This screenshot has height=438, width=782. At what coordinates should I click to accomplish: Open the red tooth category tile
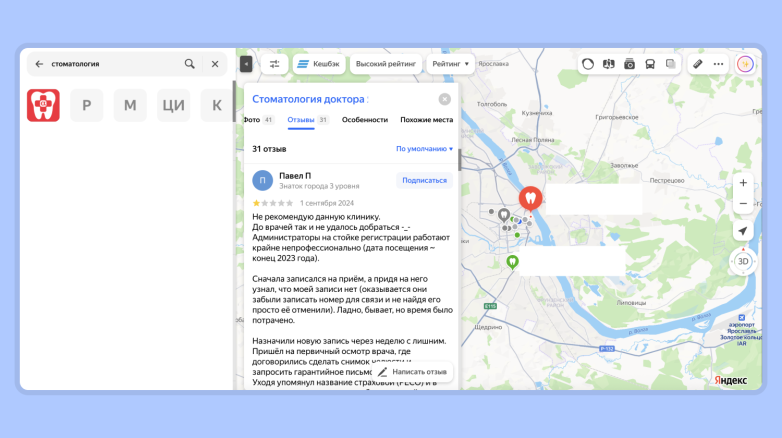(43, 105)
